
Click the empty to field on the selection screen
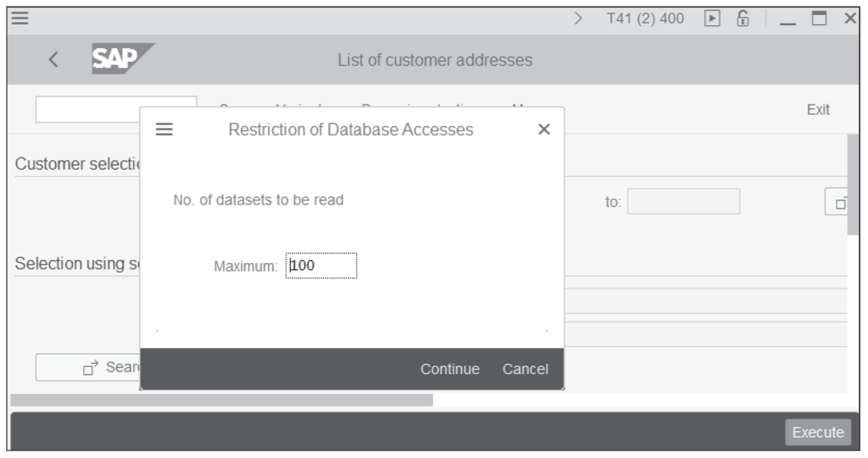pos(684,201)
